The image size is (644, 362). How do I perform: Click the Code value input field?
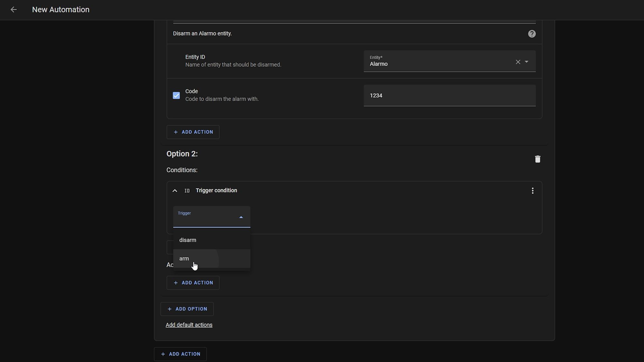point(450,96)
